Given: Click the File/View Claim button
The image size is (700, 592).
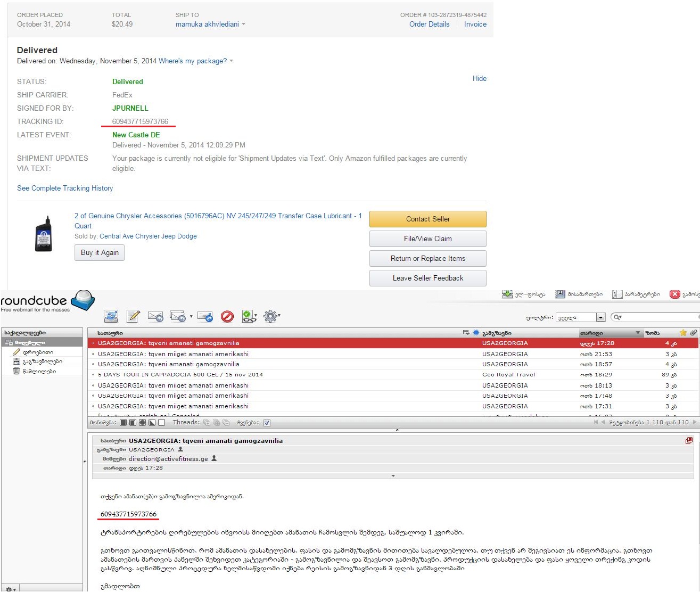Looking at the screenshot, I should pyautogui.click(x=428, y=239).
